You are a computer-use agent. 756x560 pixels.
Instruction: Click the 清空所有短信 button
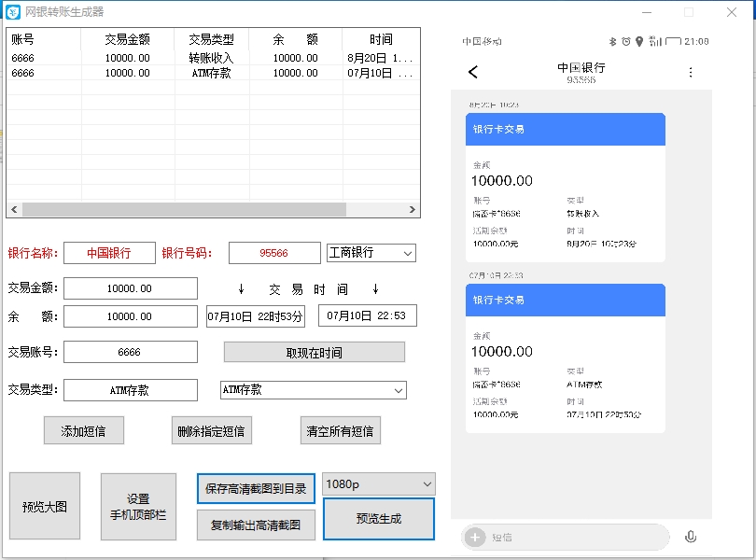click(340, 431)
